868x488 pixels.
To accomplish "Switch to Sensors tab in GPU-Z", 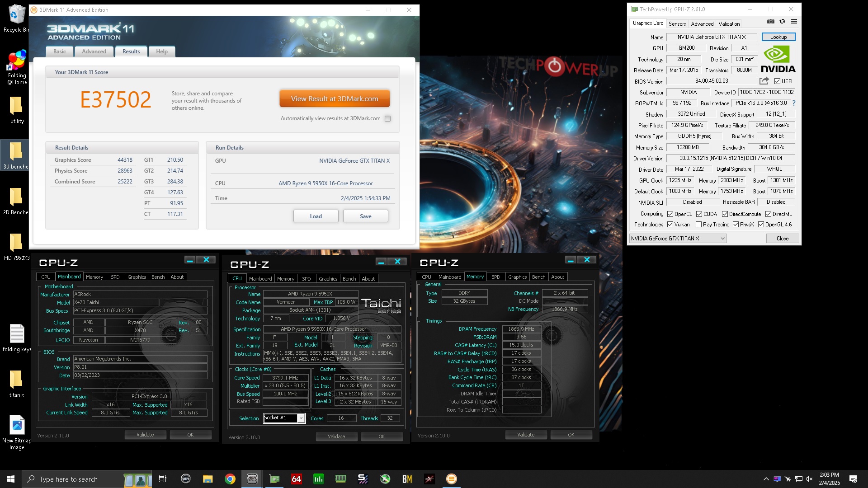I will tap(677, 24).
